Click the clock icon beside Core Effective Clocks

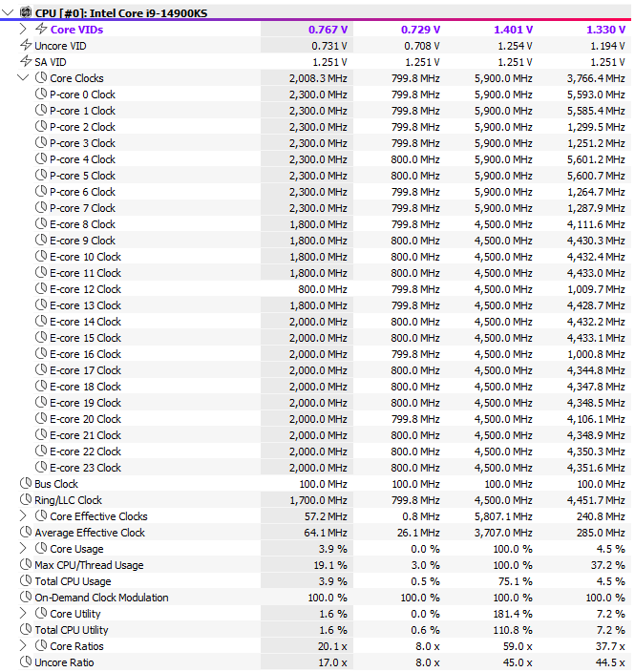pos(41,515)
